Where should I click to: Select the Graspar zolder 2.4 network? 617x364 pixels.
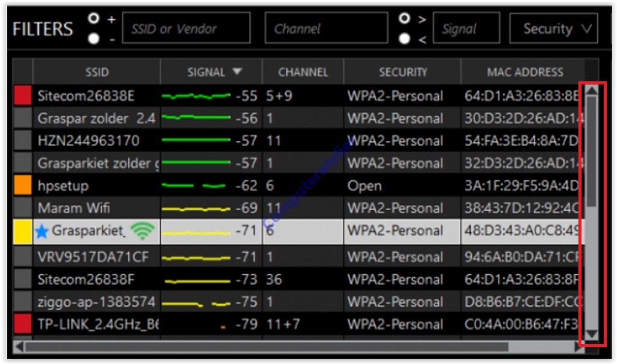coord(299,118)
